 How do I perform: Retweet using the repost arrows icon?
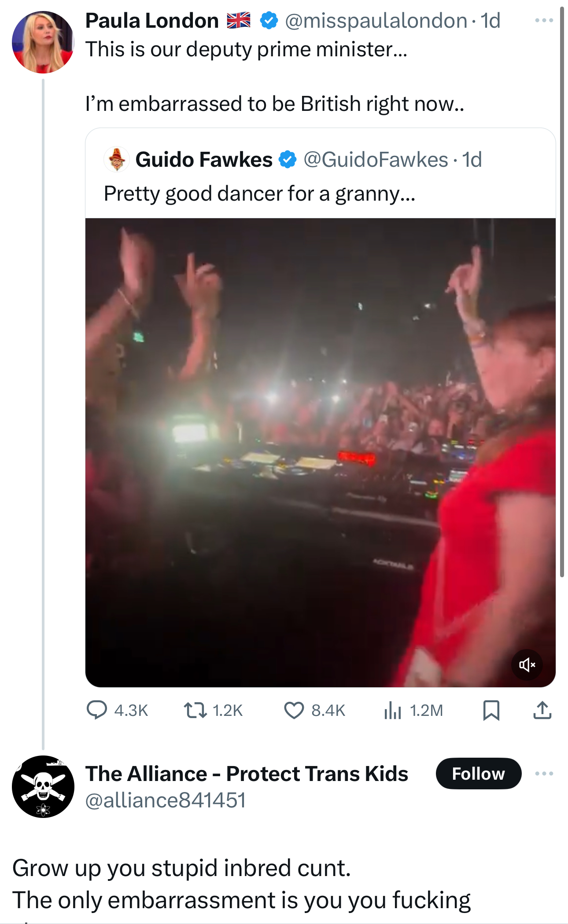click(195, 710)
